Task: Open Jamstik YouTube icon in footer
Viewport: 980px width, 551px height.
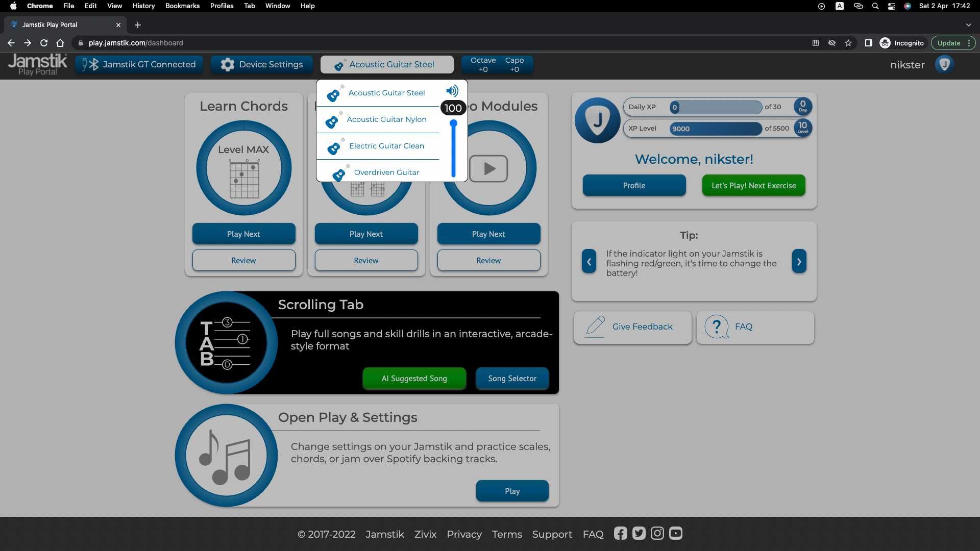Action: click(676, 534)
